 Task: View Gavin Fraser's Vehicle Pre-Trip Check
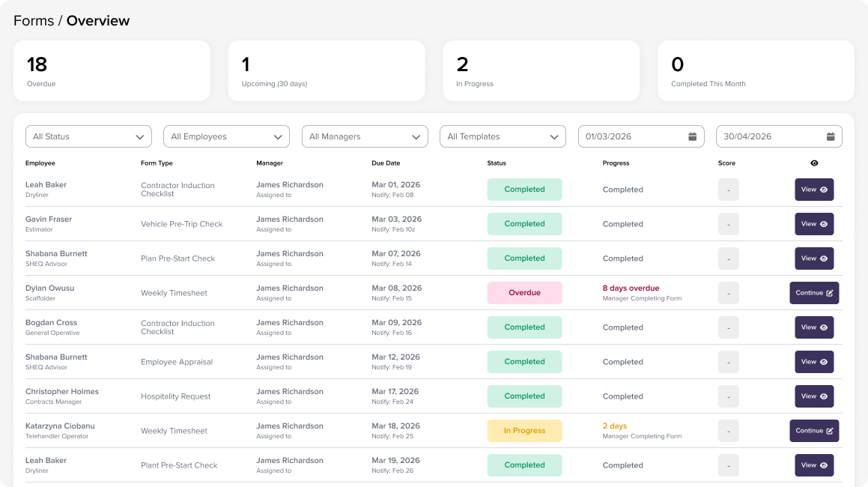(813, 224)
